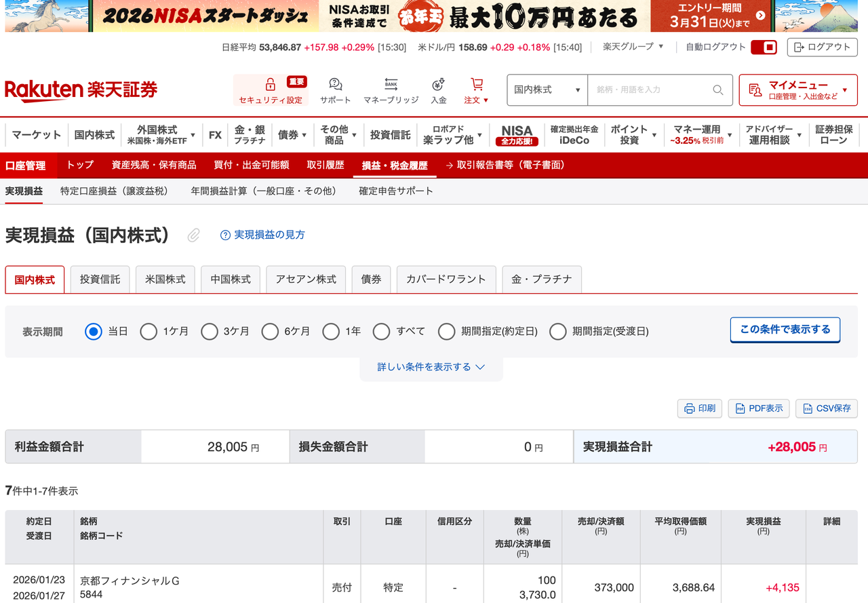Select the 1ケ月 display period radio button
868x603 pixels.
(149, 331)
